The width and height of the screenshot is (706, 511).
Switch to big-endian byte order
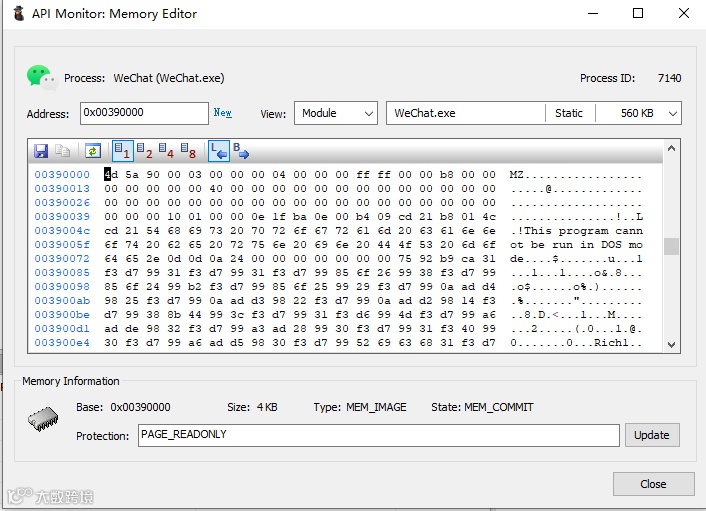tap(241, 151)
